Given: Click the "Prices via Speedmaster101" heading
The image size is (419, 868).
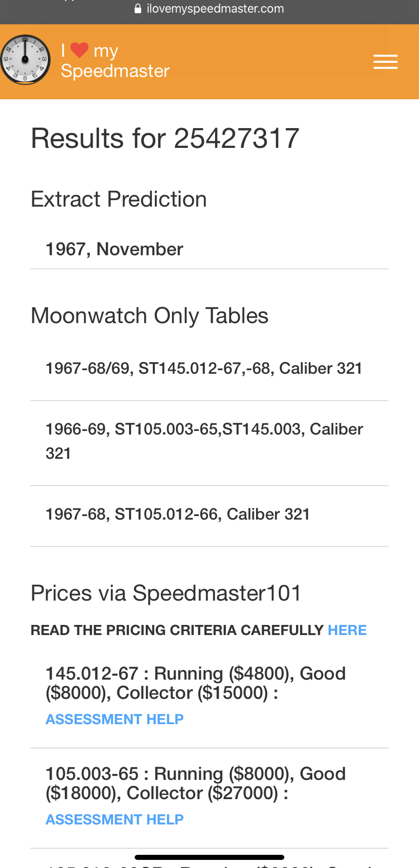Looking at the screenshot, I should pos(166,593).
